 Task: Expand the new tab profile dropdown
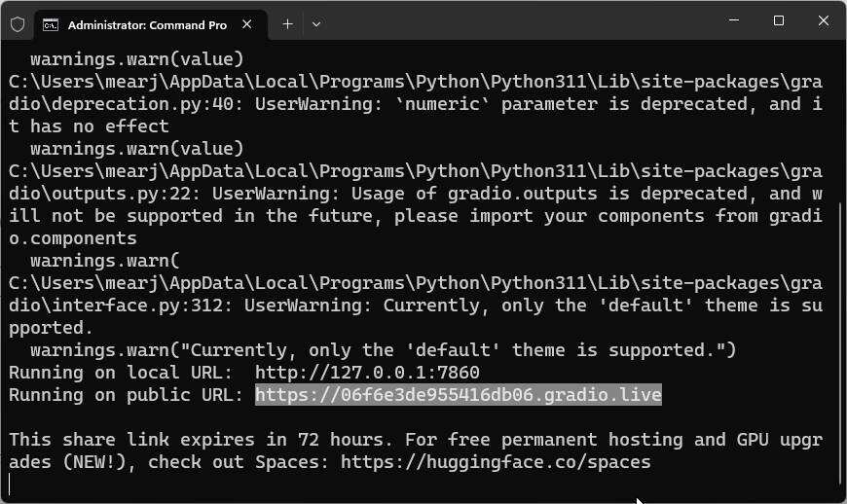[316, 24]
